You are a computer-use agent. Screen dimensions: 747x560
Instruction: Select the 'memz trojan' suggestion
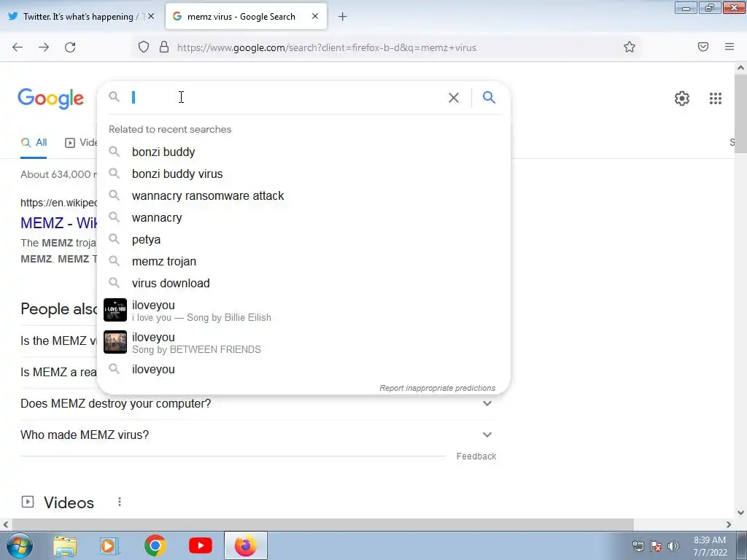click(304, 262)
